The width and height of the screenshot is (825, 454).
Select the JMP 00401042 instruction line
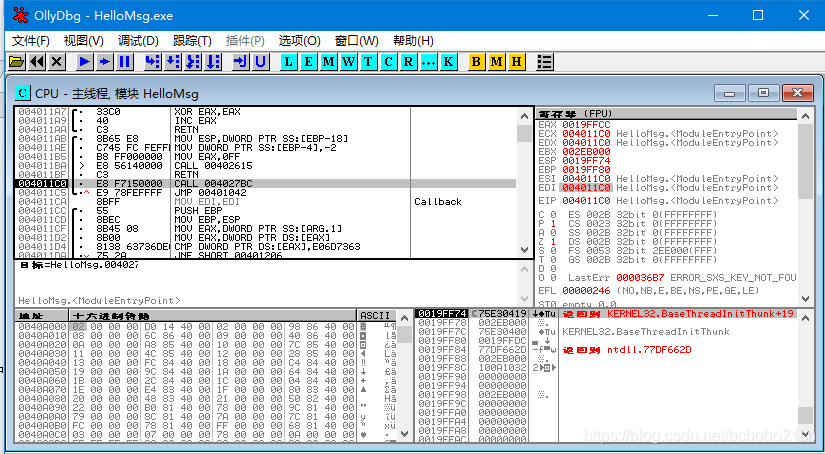tap(265, 193)
